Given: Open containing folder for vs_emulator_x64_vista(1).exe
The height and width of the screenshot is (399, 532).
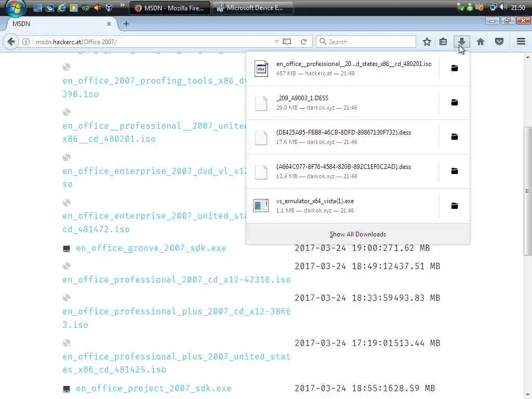Looking at the screenshot, I should tap(454, 206).
